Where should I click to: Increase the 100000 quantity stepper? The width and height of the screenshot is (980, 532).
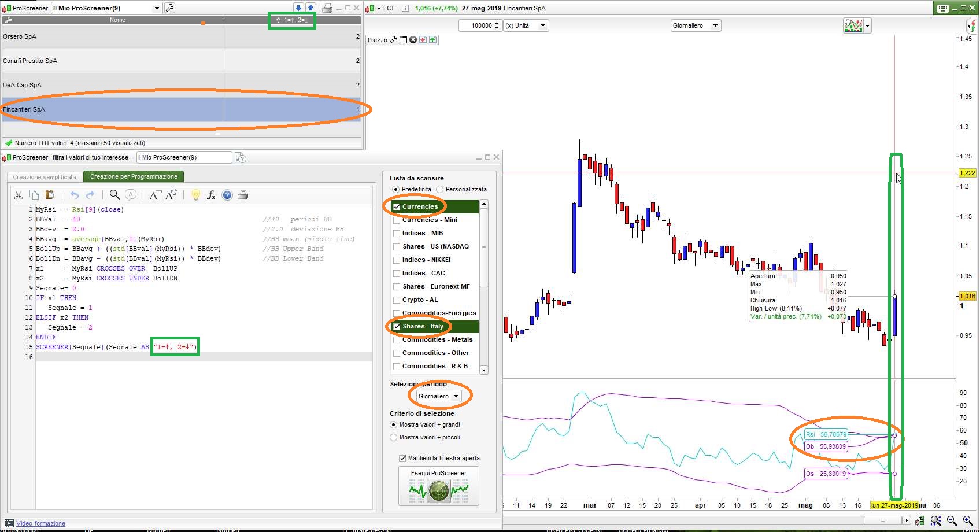pos(497,23)
